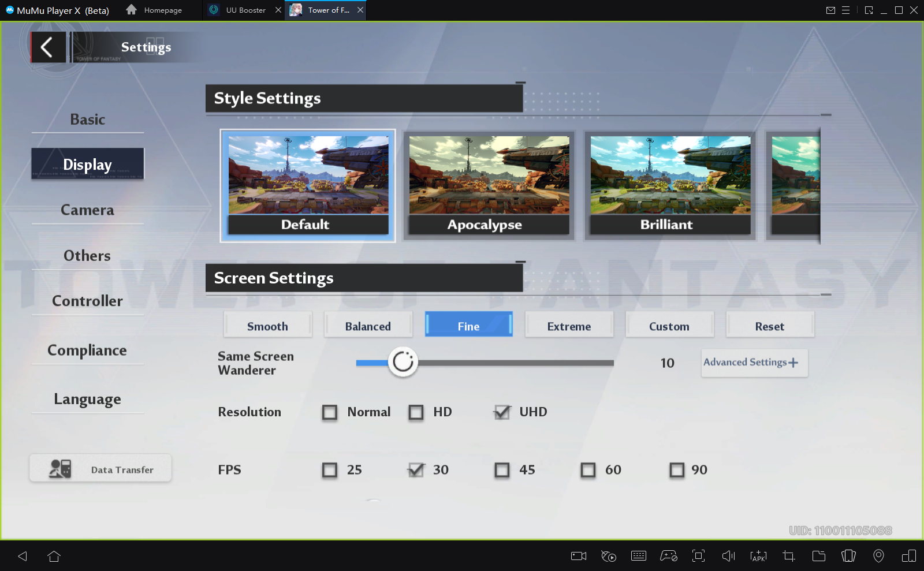Select 25 FPS checkbox
Viewport: 924px width, 571px height.
(330, 470)
